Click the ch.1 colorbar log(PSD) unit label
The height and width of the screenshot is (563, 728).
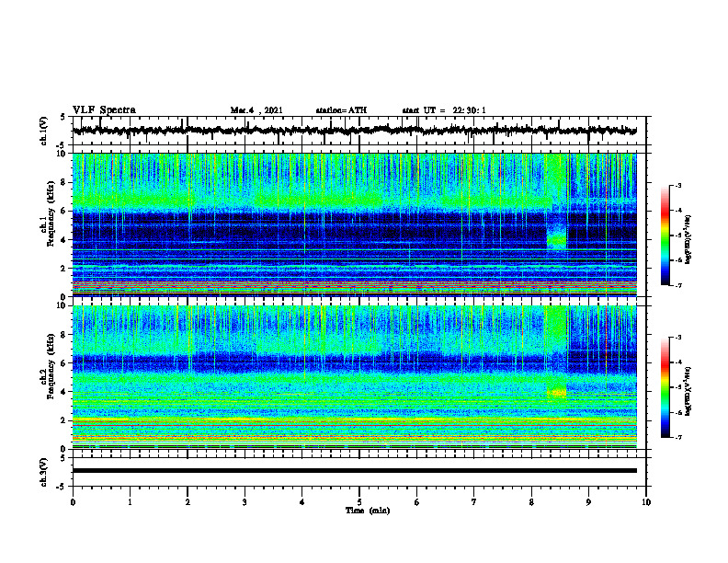(x=688, y=239)
